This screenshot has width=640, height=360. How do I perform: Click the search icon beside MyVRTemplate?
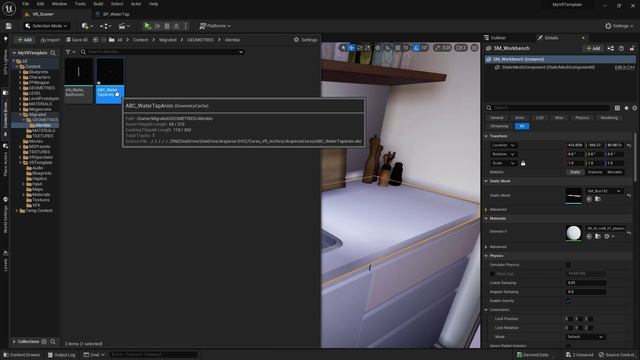coord(53,53)
